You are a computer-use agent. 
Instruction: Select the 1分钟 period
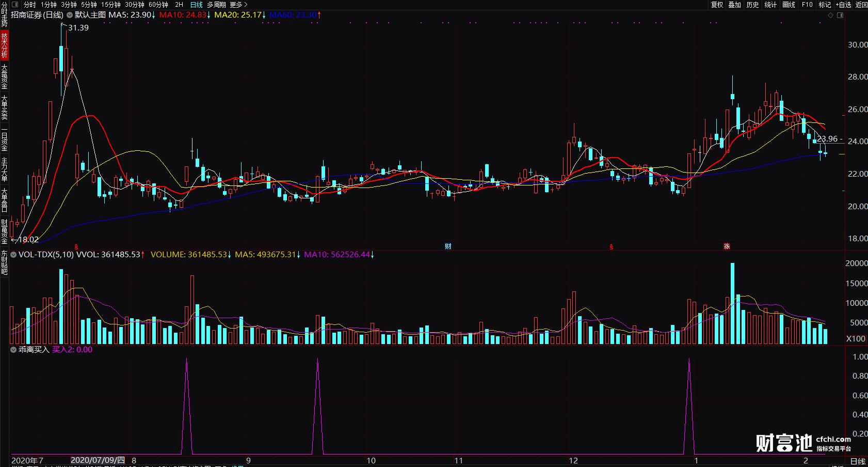point(49,5)
